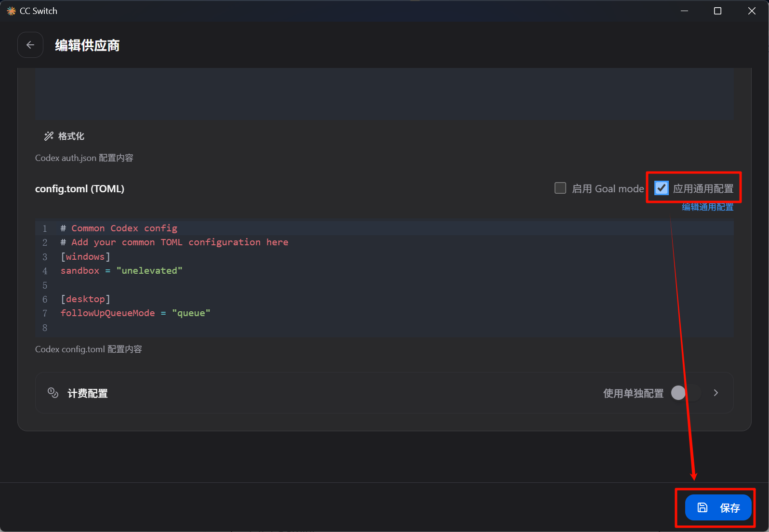Click the '# Common Codex config' comment line

119,228
